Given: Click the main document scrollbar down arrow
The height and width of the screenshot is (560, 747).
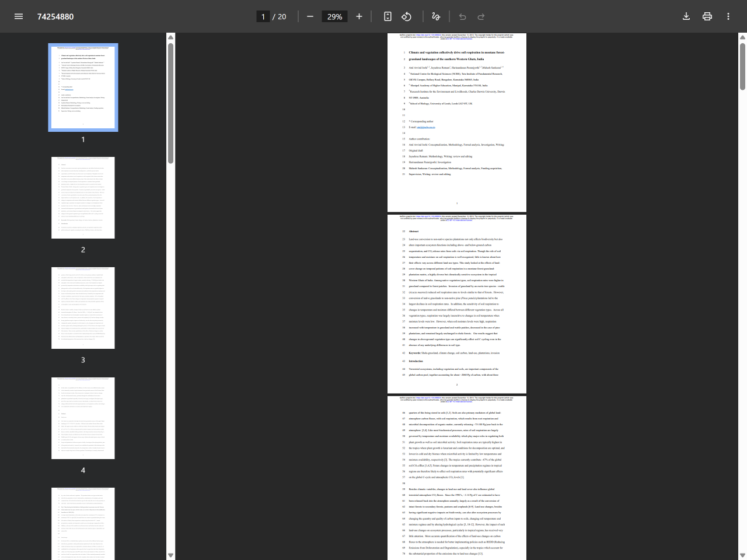Looking at the screenshot, I should pos(742,555).
